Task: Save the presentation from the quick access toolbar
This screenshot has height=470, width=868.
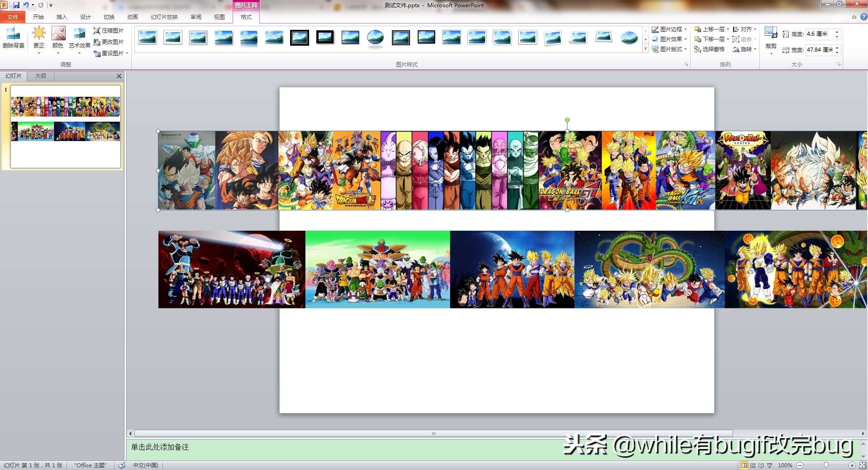Action: (x=16, y=5)
